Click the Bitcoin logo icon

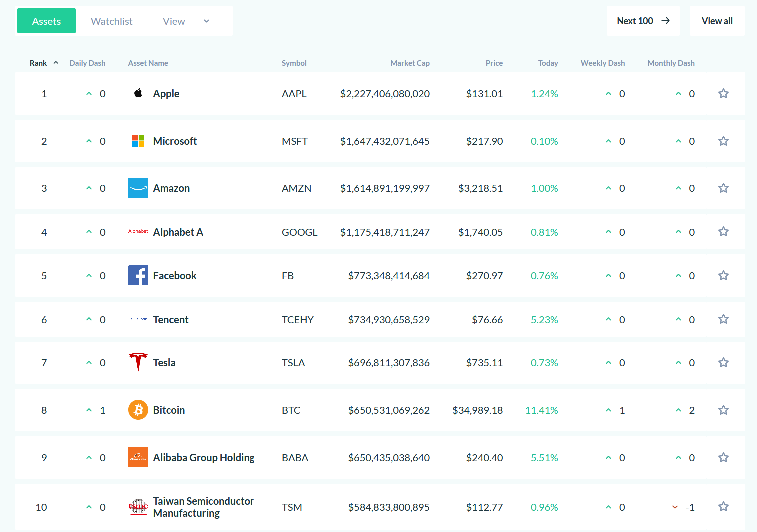coord(138,410)
